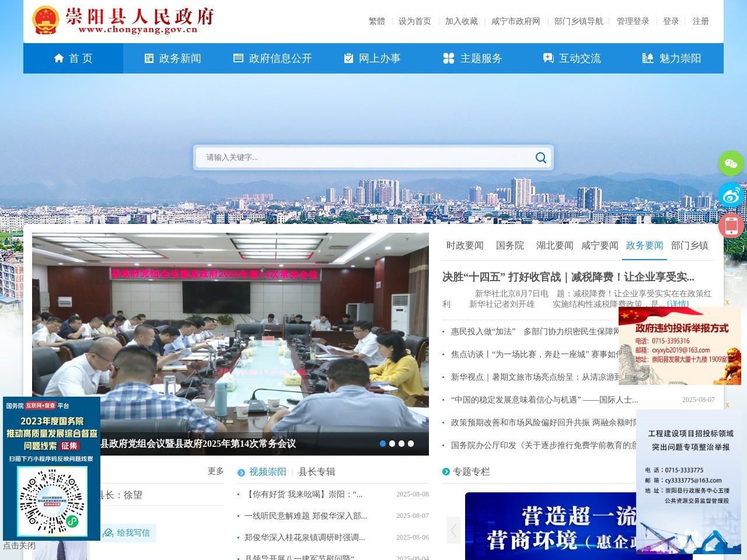Select the second carousel indicator dot
Screen dimensions: 747x560
(x=392, y=443)
